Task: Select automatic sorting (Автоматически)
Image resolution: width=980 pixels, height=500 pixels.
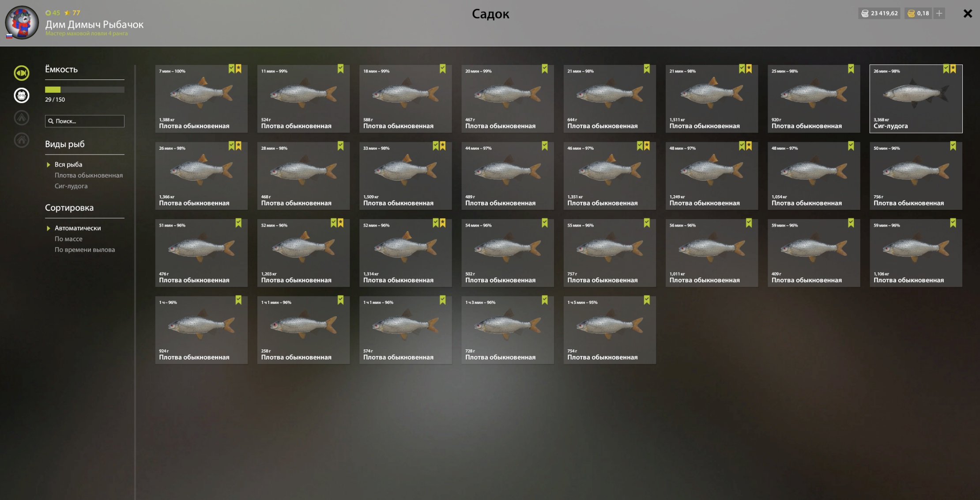Action: point(78,228)
